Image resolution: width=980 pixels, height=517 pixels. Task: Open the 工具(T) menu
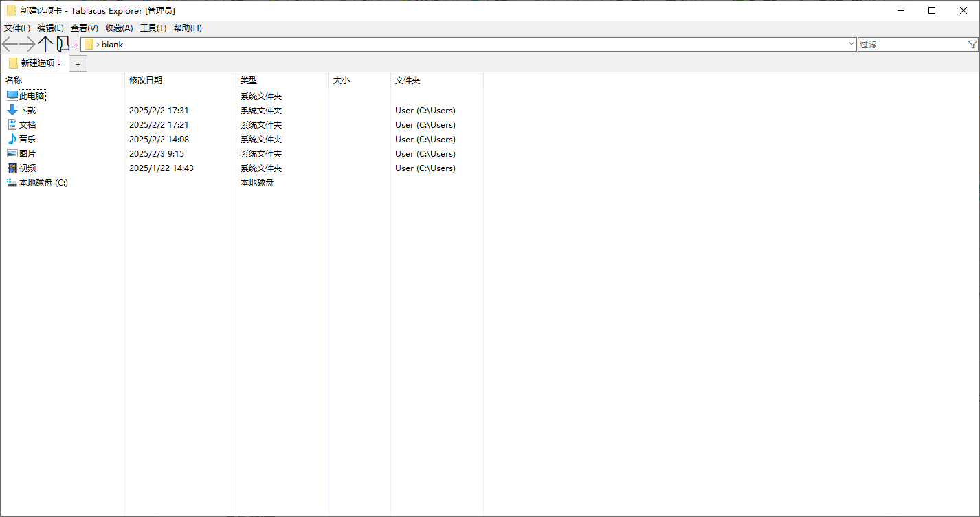tap(153, 28)
